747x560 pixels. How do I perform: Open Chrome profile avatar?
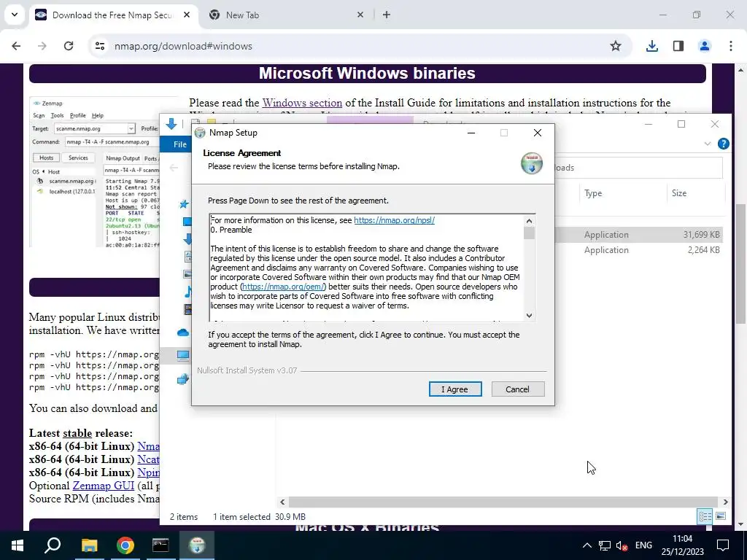pos(705,46)
